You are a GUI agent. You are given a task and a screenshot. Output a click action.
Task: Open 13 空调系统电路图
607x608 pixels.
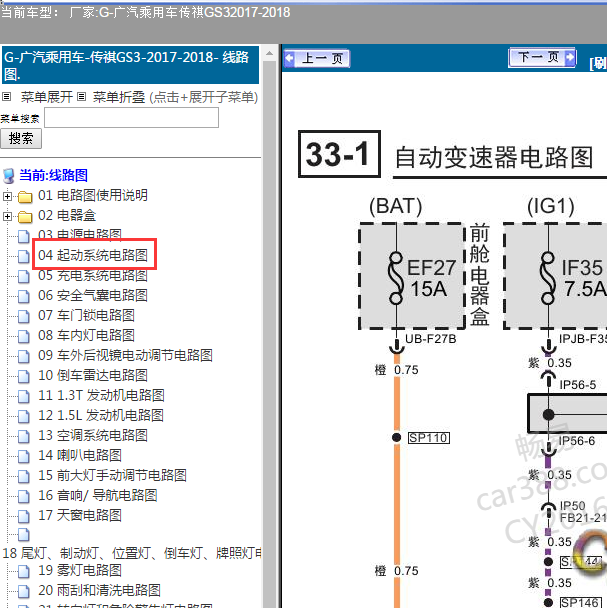pyautogui.click(x=93, y=435)
